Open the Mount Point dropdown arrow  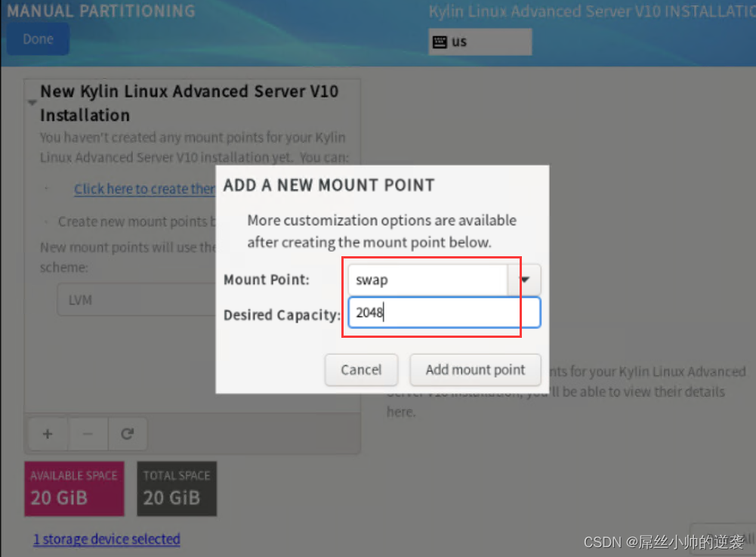click(525, 280)
